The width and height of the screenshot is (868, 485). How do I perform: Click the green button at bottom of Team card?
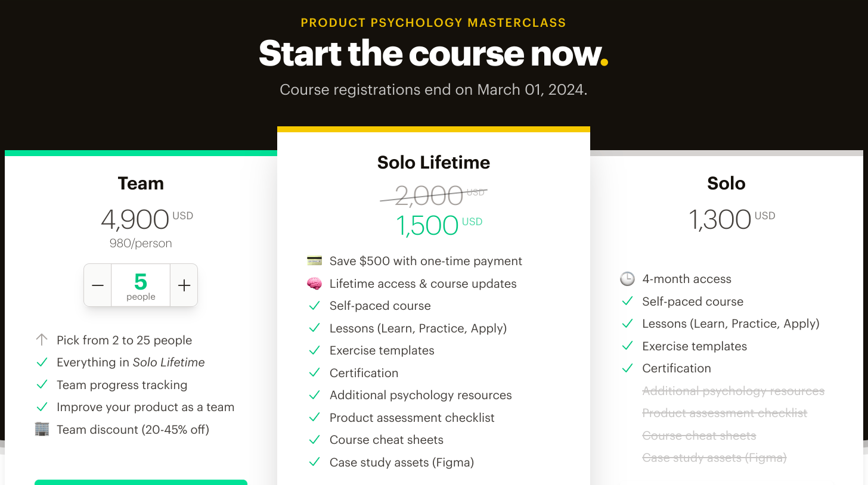pos(141,482)
